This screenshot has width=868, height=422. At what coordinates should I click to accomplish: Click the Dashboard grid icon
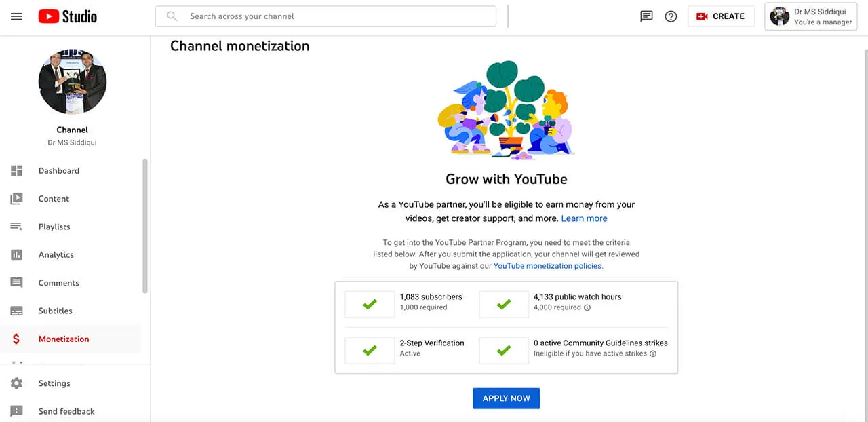[16, 171]
